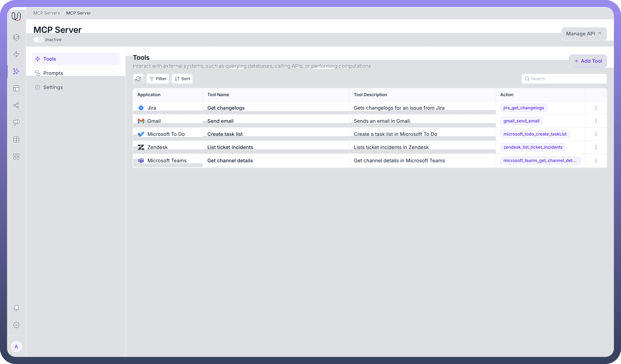Screen dimensions: 621x364
Task: Click the refresh tools icon
Action: [x=138, y=79]
